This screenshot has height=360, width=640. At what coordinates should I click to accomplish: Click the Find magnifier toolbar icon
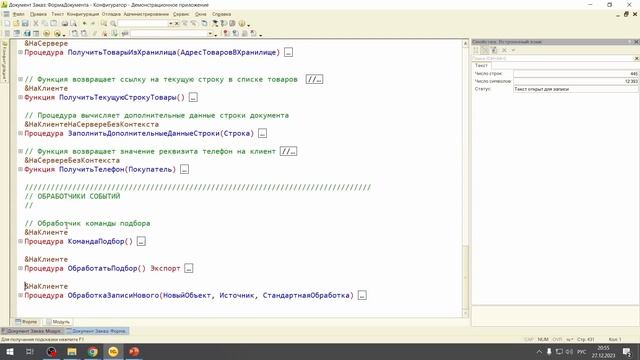[x=113, y=24]
